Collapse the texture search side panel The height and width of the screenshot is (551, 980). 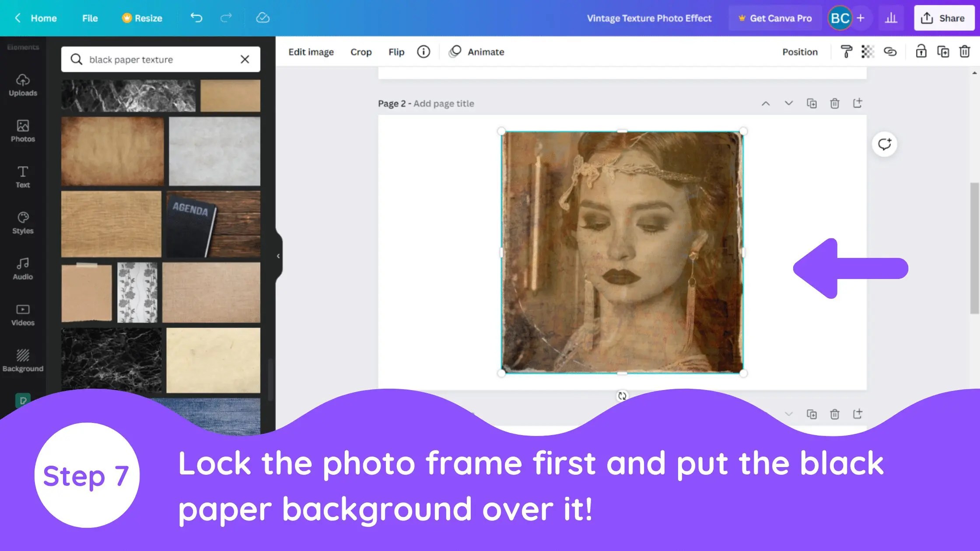pos(278,256)
